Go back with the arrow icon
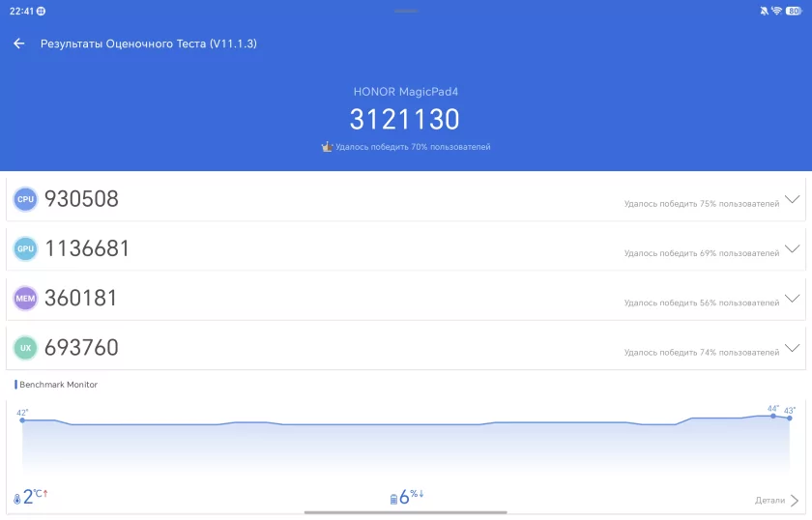812x520 pixels. [x=19, y=43]
